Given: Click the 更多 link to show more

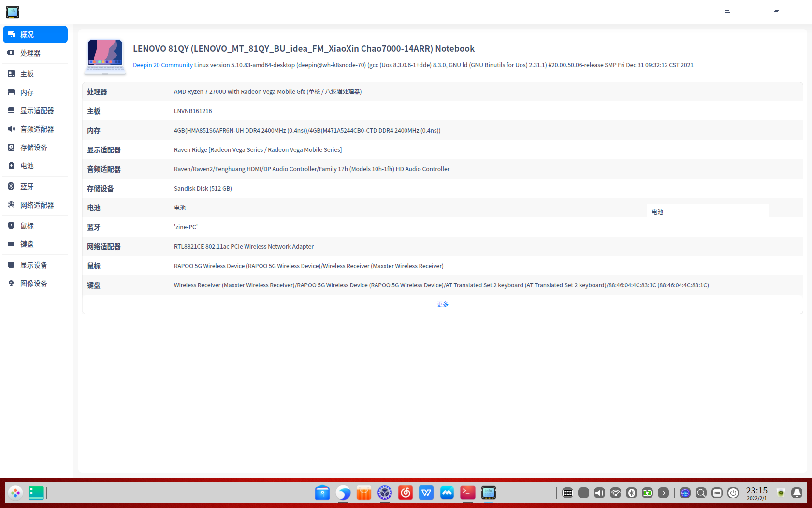Looking at the screenshot, I should (x=443, y=304).
